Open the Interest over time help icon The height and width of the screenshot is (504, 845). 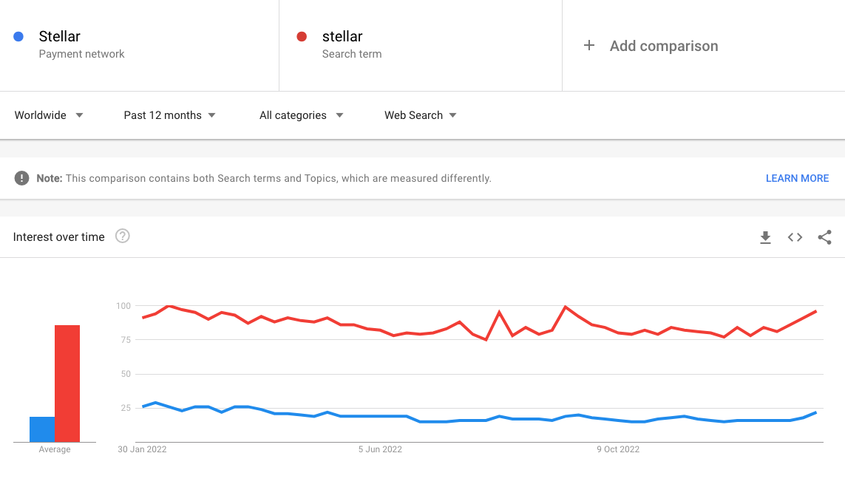pos(122,236)
